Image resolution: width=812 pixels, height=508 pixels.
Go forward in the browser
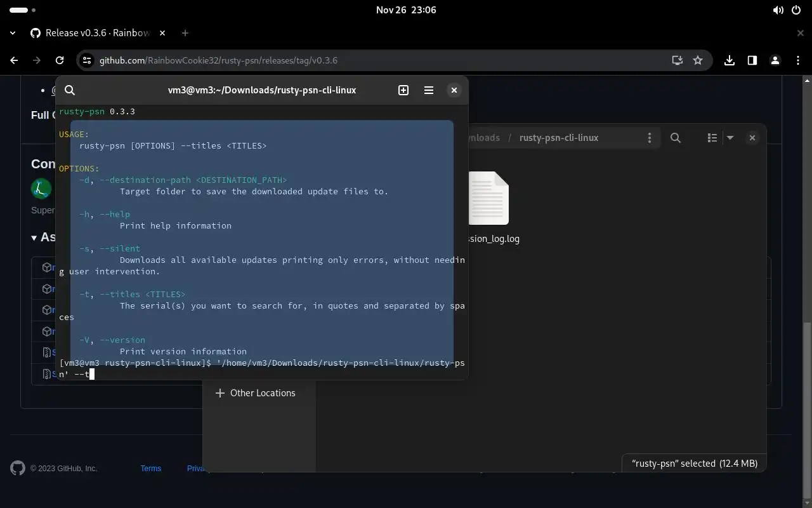37,60
